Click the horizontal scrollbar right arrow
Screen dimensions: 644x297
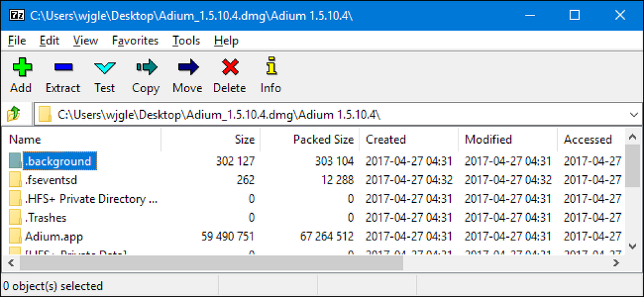(x=615, y=262)
